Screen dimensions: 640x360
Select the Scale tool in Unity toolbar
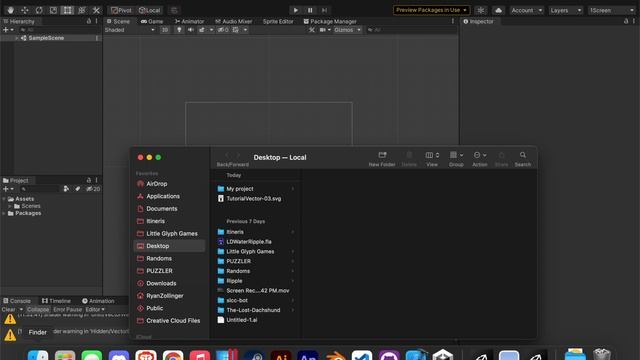coord(53,10)
